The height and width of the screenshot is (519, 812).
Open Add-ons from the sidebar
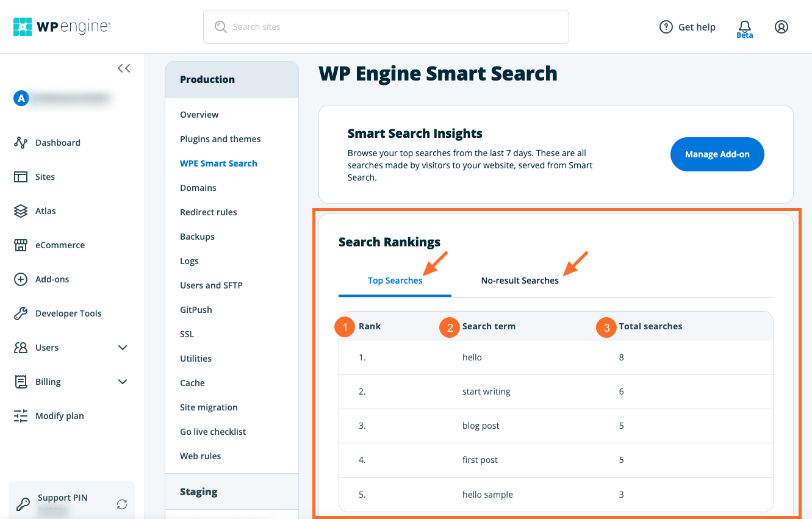tap(21, 279)
